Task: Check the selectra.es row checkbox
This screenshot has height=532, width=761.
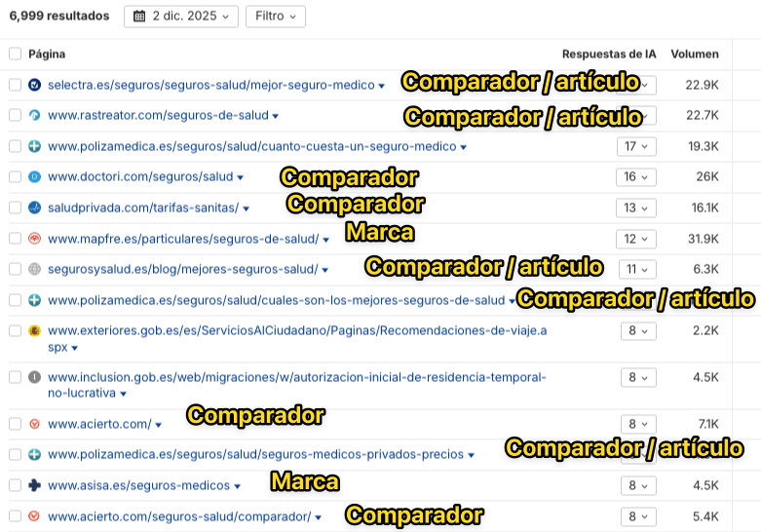Action: tap(15, 85)
